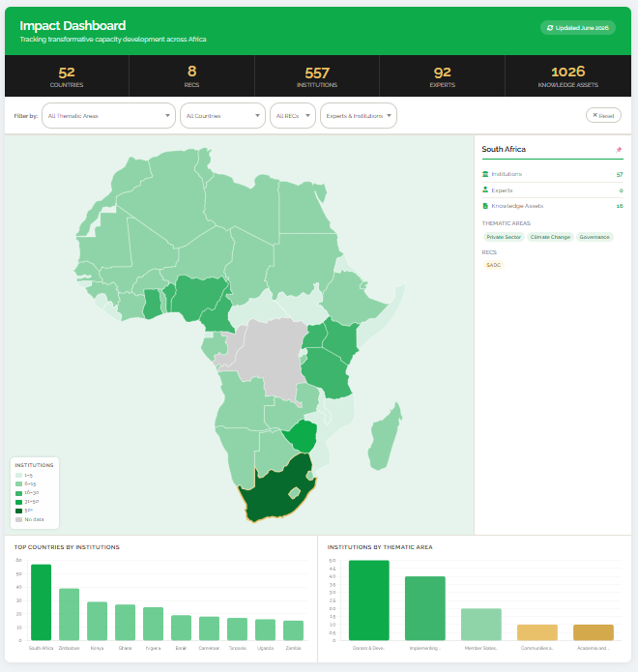Click the Implementing thematic bar
This screenshot has width=638, height=672.
pos(425,608)
